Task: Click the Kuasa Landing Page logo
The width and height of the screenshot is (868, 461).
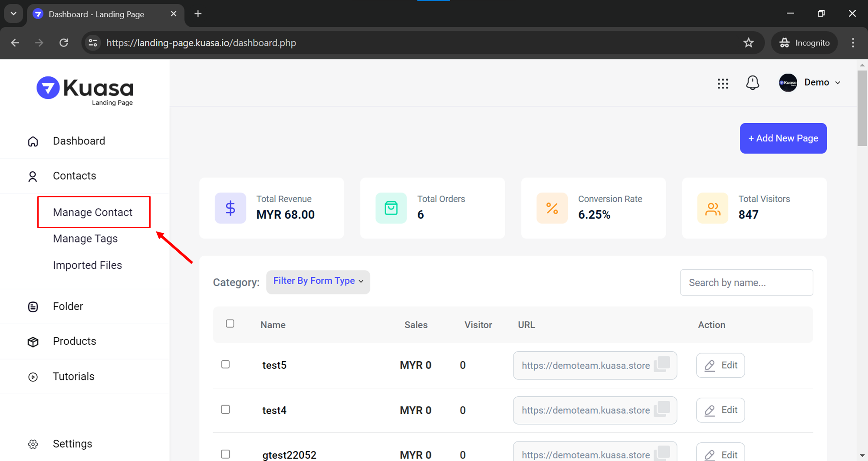Action: click(x=85, y=91)
